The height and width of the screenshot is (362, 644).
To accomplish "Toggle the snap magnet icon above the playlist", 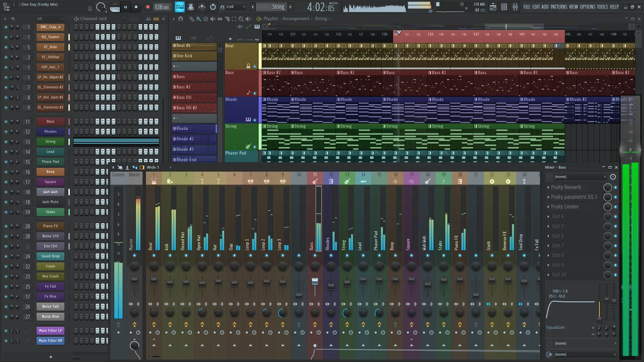I will click(x=181, y=19).
